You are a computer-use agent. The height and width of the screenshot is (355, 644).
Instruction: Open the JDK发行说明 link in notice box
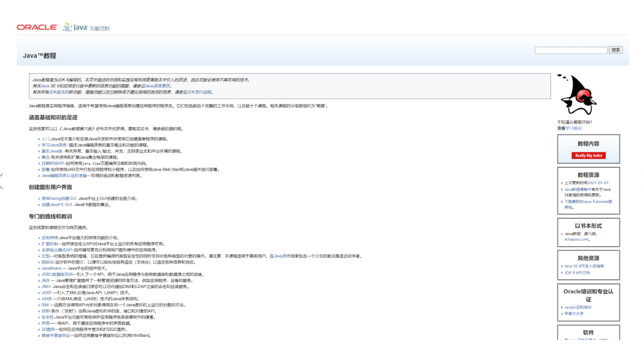(199, 92)
